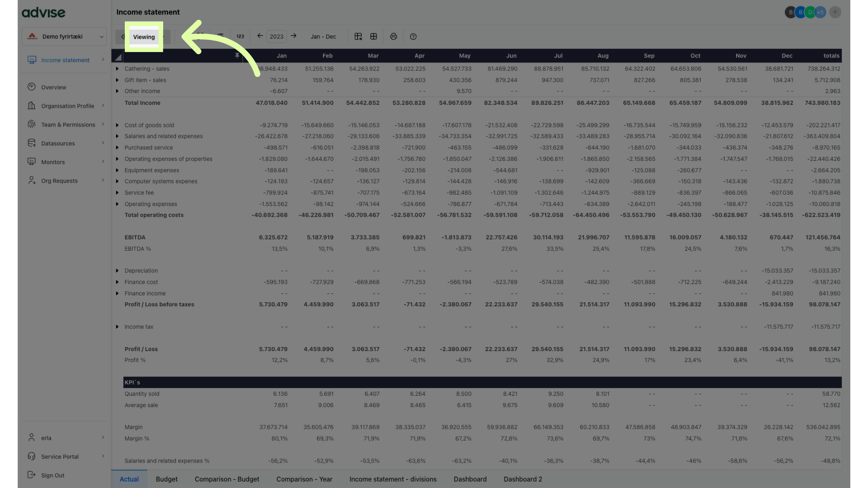The width and height of the screenshot is (868, 488).
Task: Expand the Depreciation row
Action: click(x=117, y=271)
